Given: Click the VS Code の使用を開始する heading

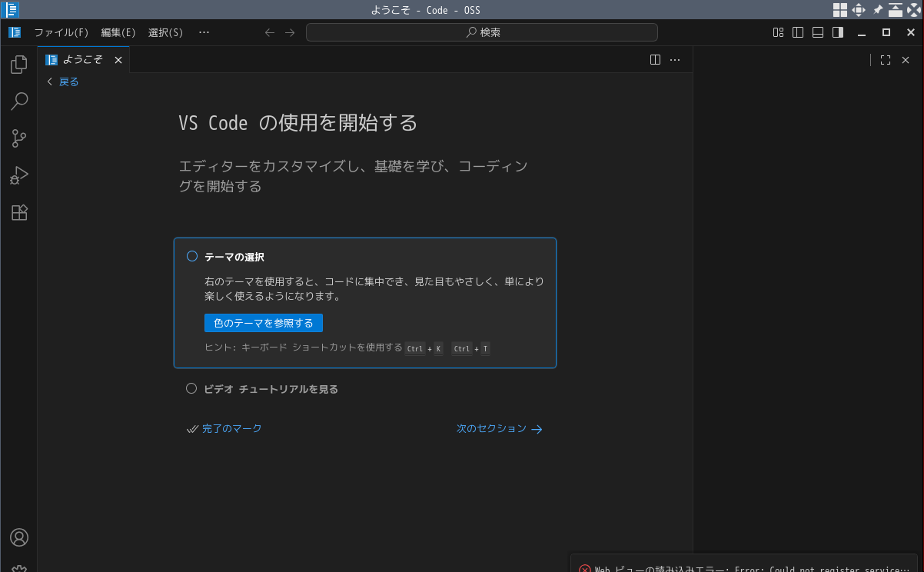Looking at the screenshot, I should click(298, 122).
